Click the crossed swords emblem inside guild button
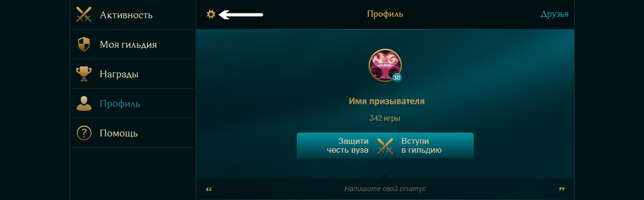This screenshot has width=644, height=200. pyautogui.click(x=385, y=146)
